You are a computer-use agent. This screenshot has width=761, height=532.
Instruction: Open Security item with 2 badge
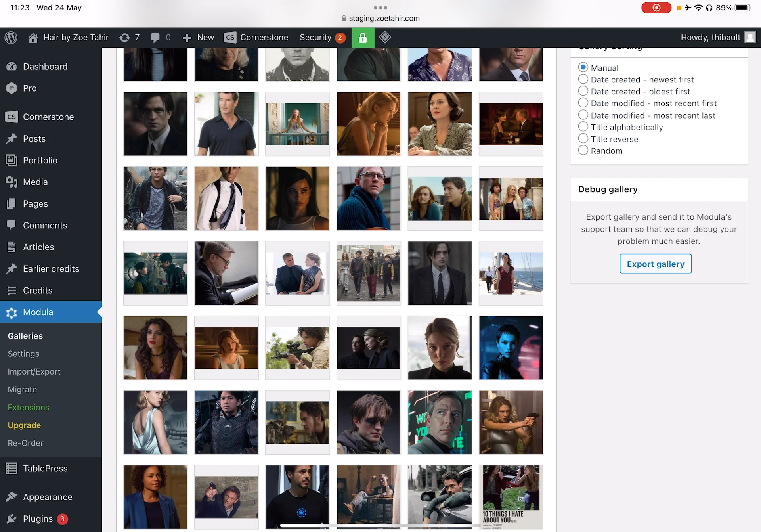pos(323,38)
